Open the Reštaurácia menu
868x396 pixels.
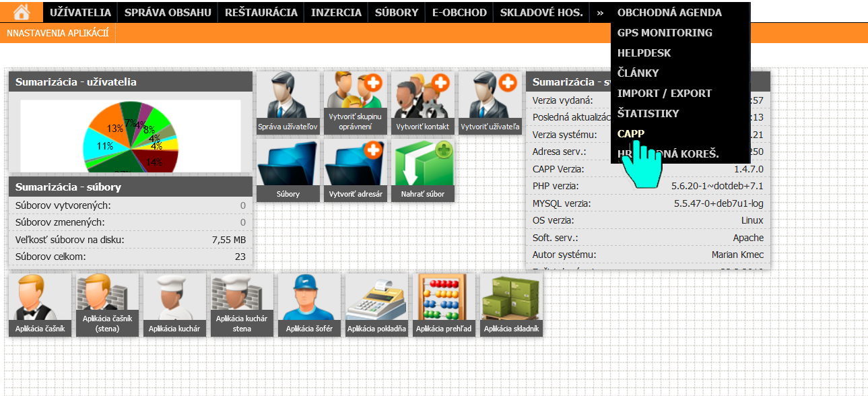[x=261, y=12]
